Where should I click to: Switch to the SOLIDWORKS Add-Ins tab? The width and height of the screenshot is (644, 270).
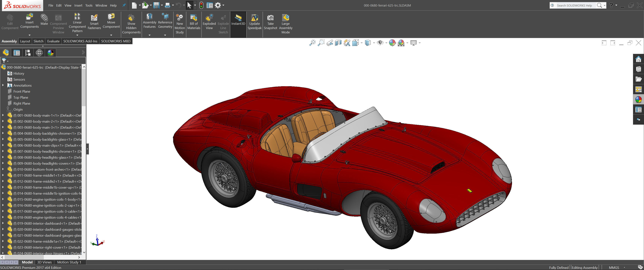point(80,41)
